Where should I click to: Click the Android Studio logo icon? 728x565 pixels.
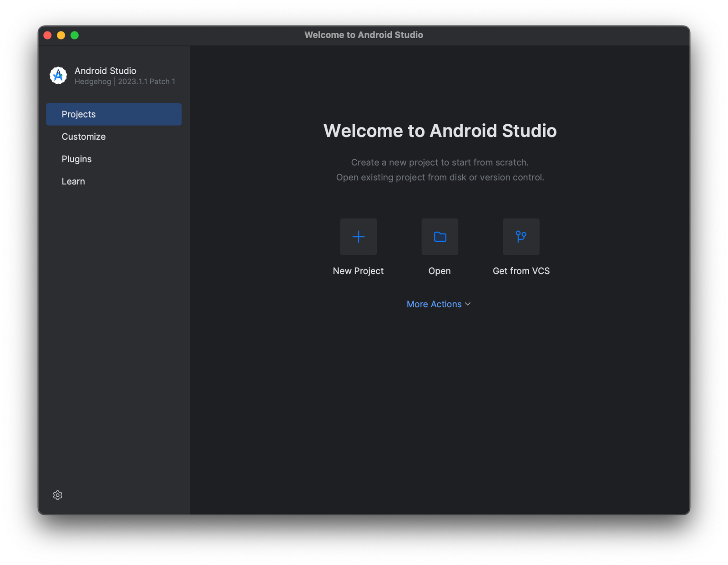tap(58, 76)
